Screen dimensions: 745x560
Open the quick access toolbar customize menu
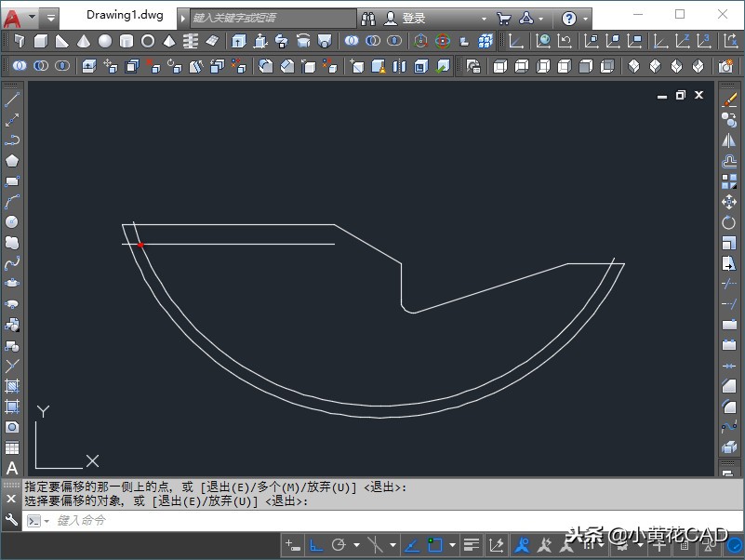(50, 17)
